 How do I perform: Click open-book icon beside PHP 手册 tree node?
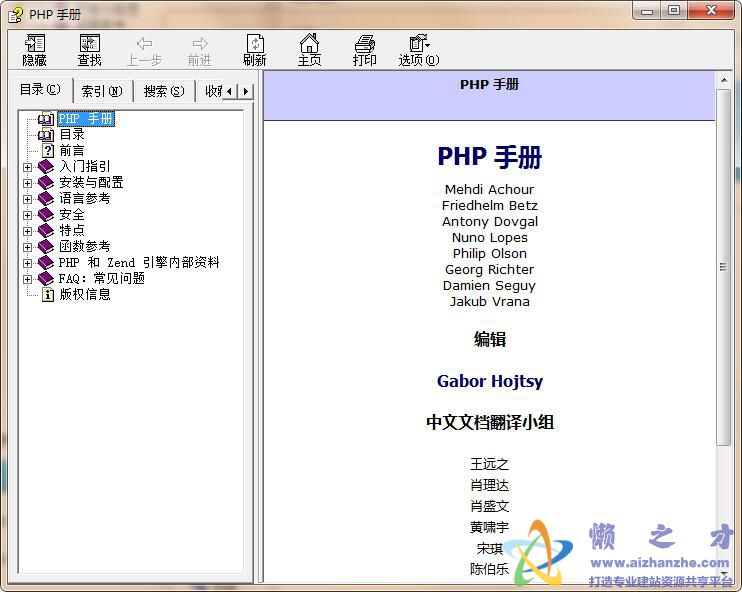[45, 119]
